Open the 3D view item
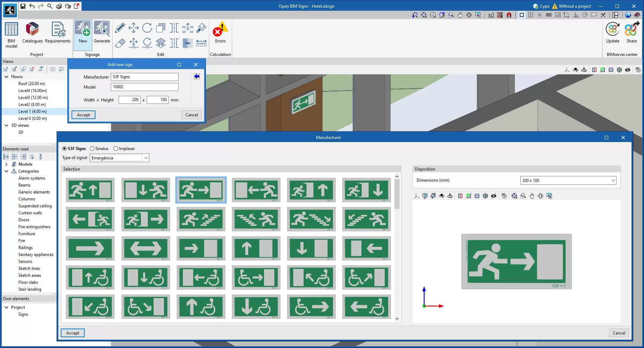Viewport: 644px width, 348px height. click(x=21, y=132)
